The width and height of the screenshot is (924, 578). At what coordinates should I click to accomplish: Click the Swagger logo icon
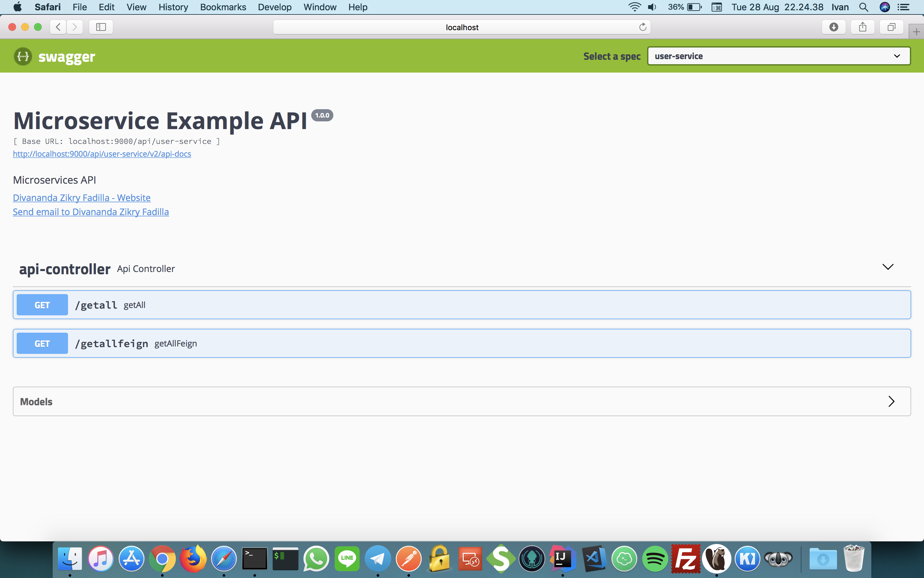(x=23, y=56)
